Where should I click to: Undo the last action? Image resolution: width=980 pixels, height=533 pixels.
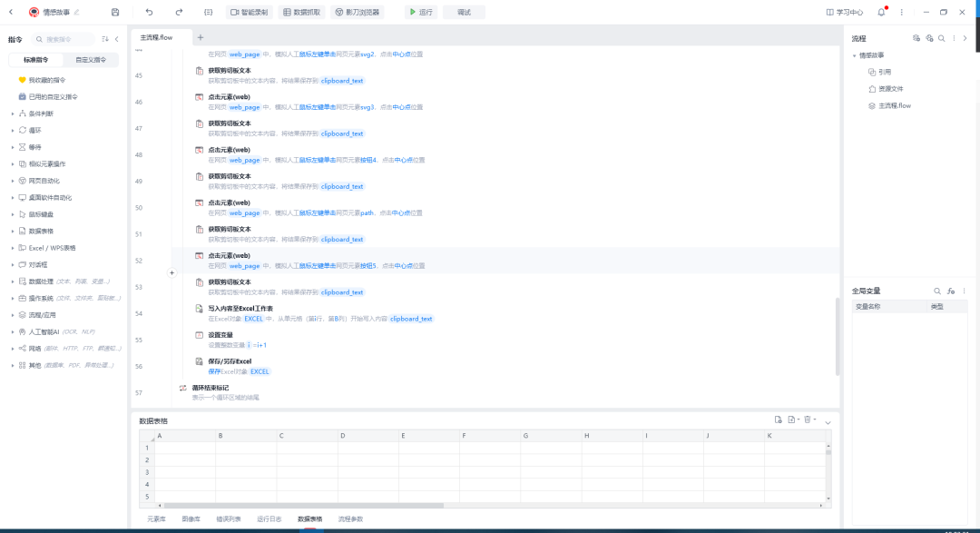pyautogui.click(x=149, y=12)
